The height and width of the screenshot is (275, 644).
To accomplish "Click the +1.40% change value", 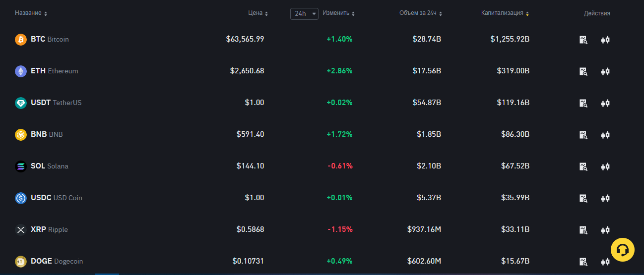I will [x=339, y=39].
